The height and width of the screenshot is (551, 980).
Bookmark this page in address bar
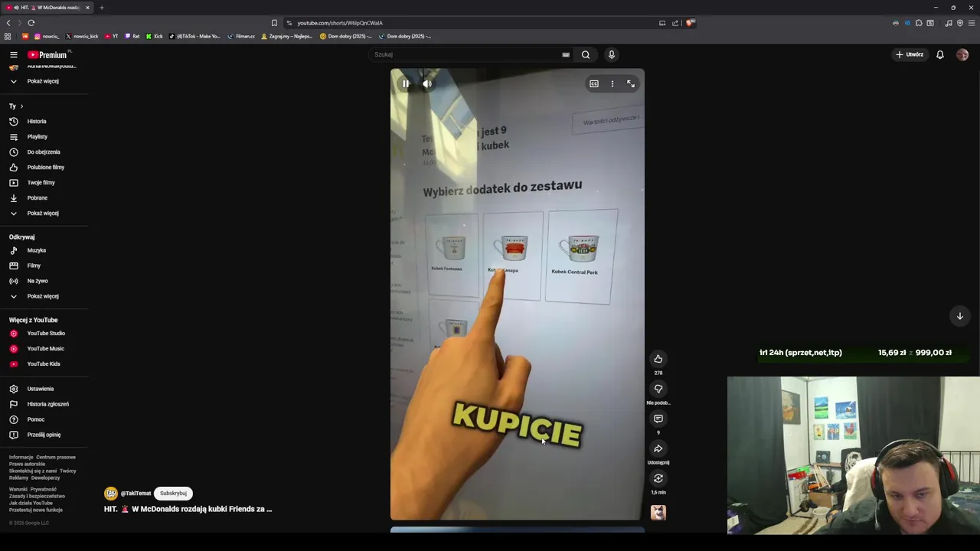[x=274, y=23]
